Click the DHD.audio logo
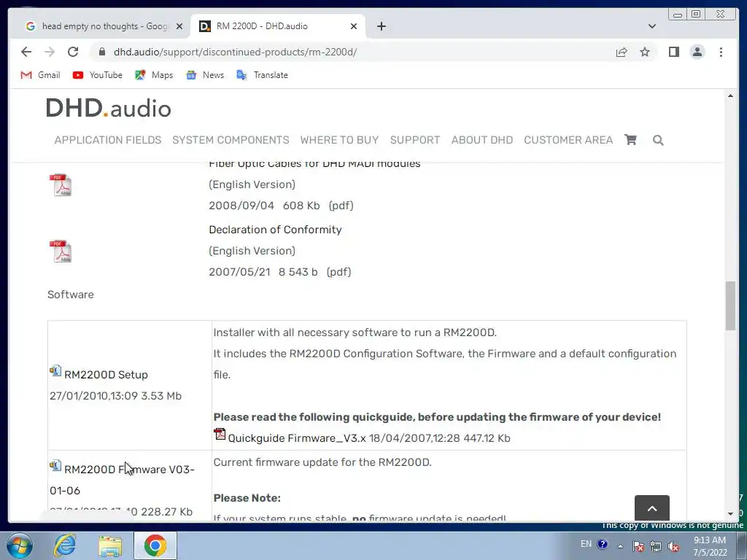Viewport: 747px width, 560px height. pos(109,108)
